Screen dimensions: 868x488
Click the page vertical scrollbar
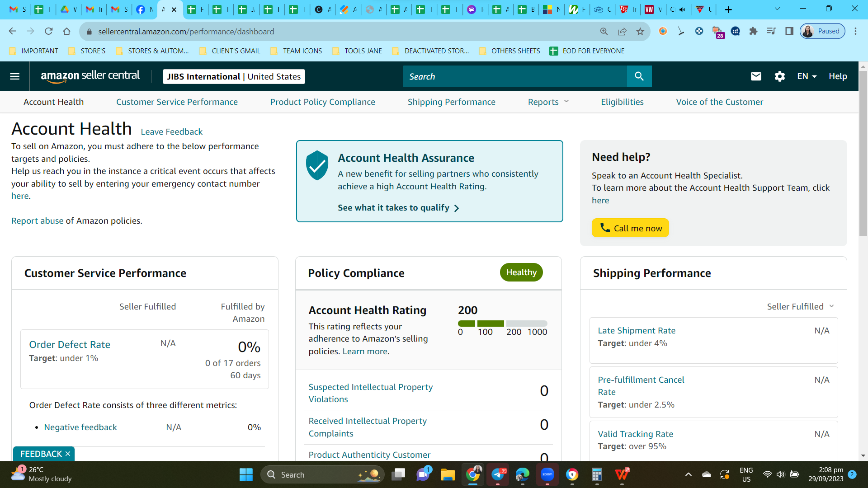[x=863, y=154]
